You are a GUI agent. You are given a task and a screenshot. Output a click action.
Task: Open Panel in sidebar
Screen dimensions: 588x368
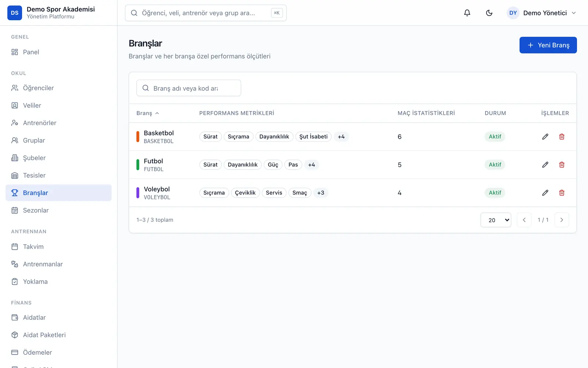pyautogui.click(x=58, y=52)
